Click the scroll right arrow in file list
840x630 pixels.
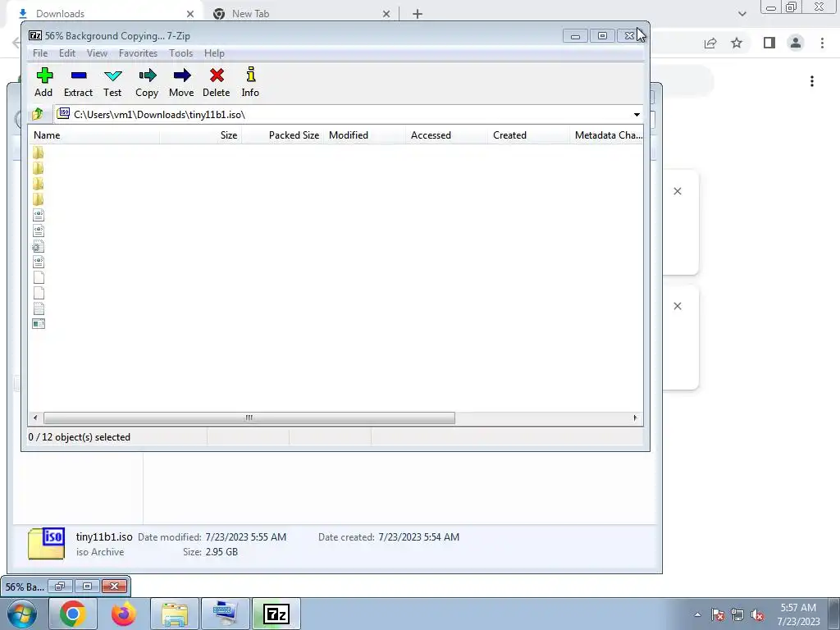click(x=636, y=418)
